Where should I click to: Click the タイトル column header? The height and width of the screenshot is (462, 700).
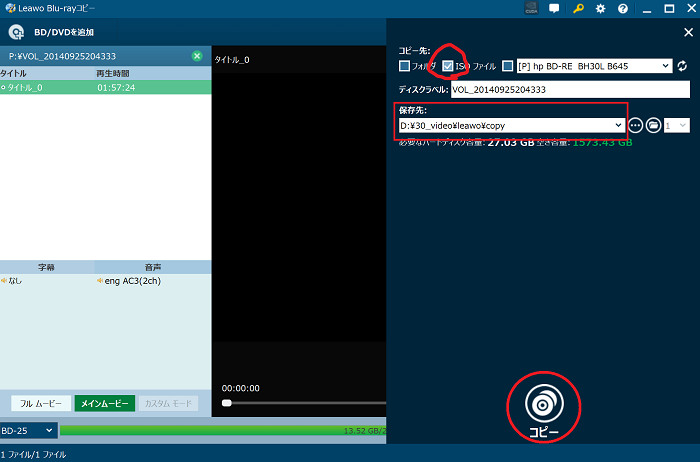pos(13,73)
